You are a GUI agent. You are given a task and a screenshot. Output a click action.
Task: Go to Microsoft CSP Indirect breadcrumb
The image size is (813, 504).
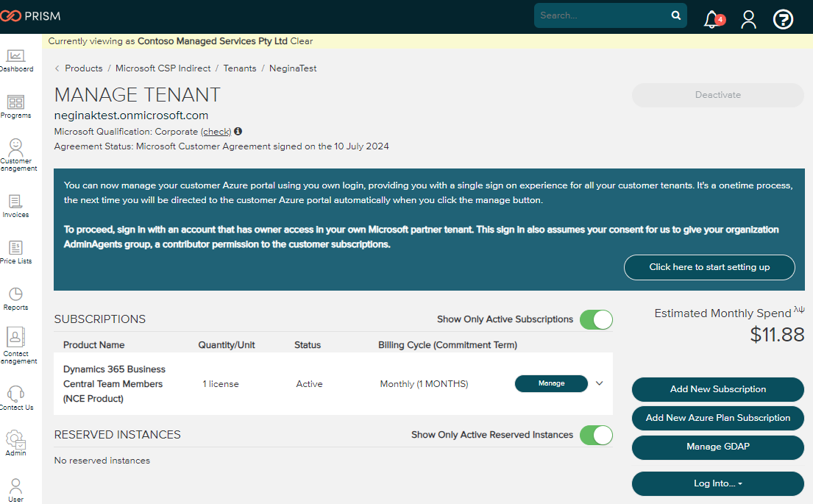pyautogui.click(x=163, y=68)
